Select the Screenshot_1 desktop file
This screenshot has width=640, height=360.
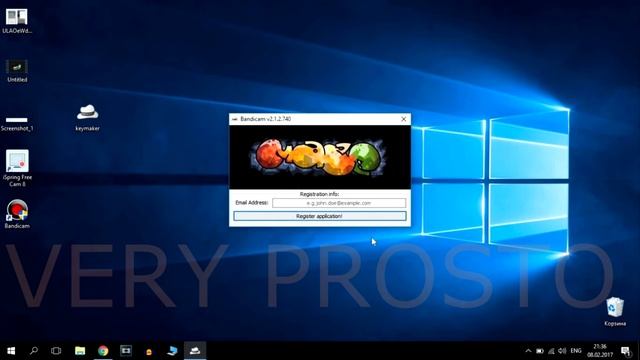click(17, 124)
